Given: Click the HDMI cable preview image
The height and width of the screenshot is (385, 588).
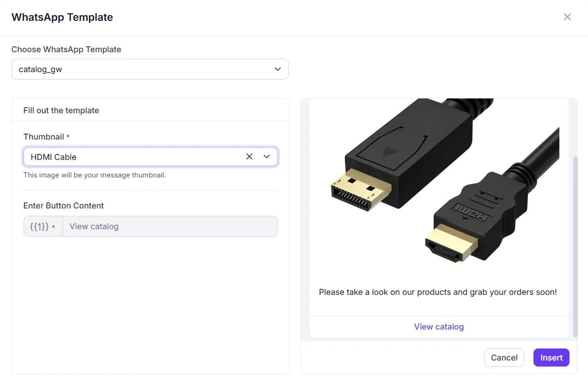Looking at the screenshot, I should 439,185.
